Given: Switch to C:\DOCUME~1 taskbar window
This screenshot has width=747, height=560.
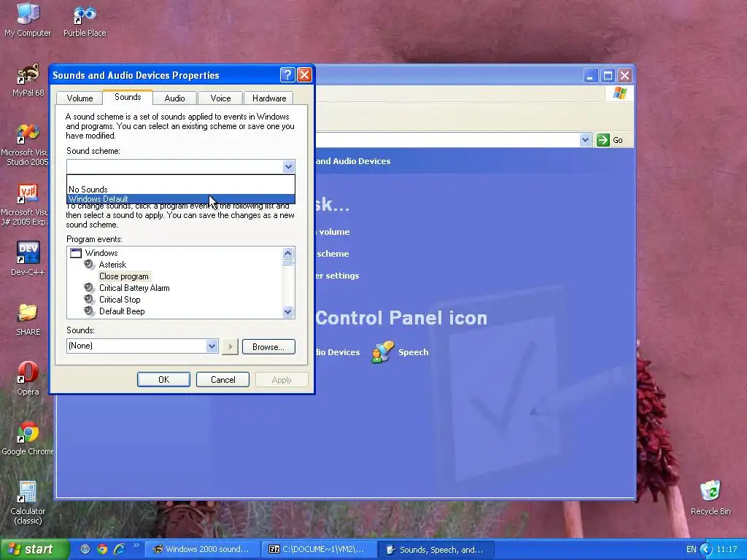Looking at the screenshot, I should [x=320, y=550].
